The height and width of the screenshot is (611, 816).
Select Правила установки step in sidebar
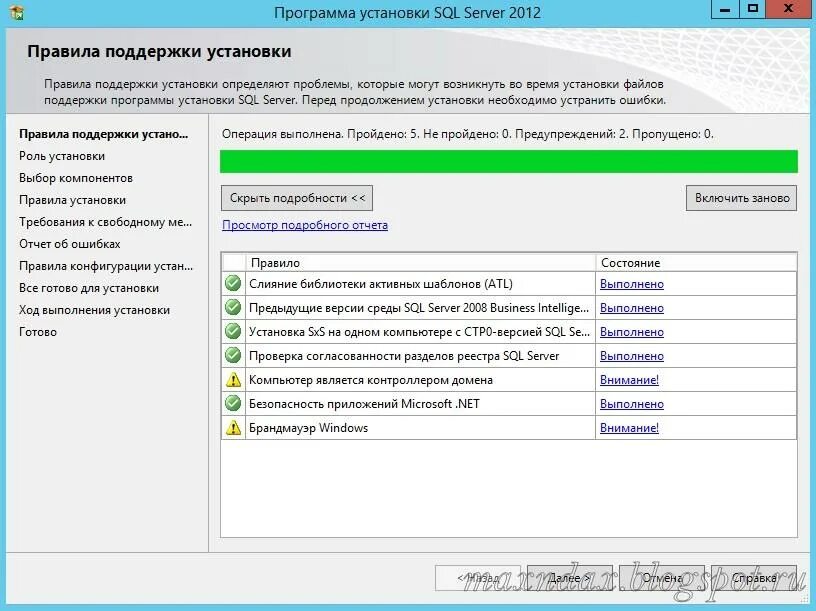72,200
